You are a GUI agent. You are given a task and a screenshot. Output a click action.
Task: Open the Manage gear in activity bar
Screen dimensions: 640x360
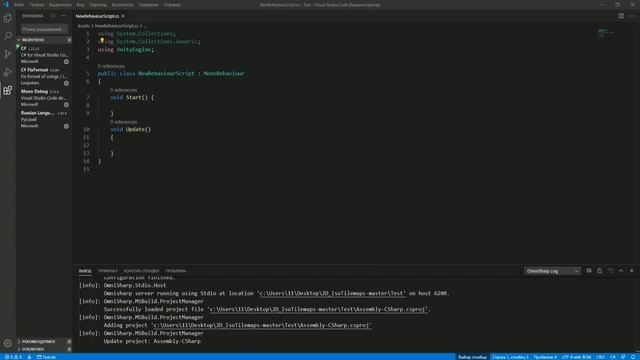7,343
